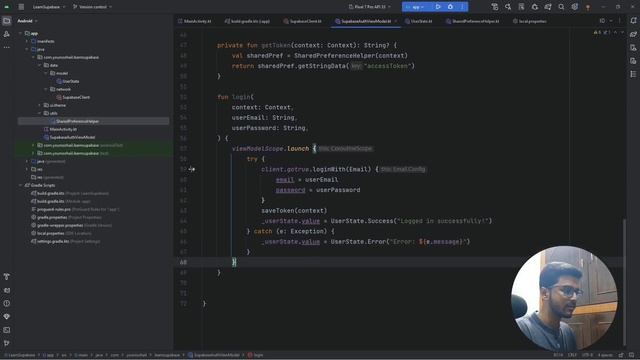Open Search Everywhere magnifier
The width and height of the screenshot is (640, 360).
[561, 7]
